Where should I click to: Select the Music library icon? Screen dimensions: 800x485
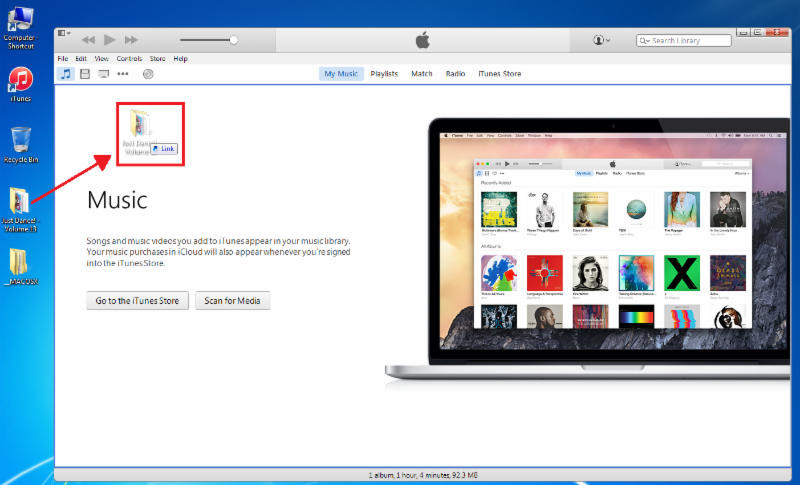66,74
